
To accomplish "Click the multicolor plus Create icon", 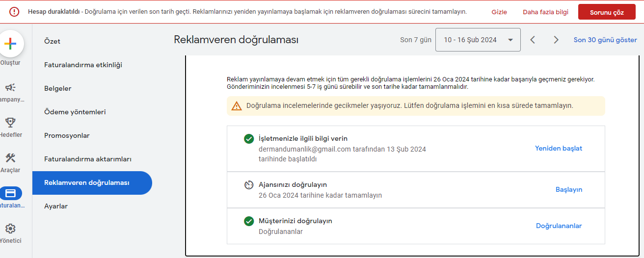I will tap(10, 44).
